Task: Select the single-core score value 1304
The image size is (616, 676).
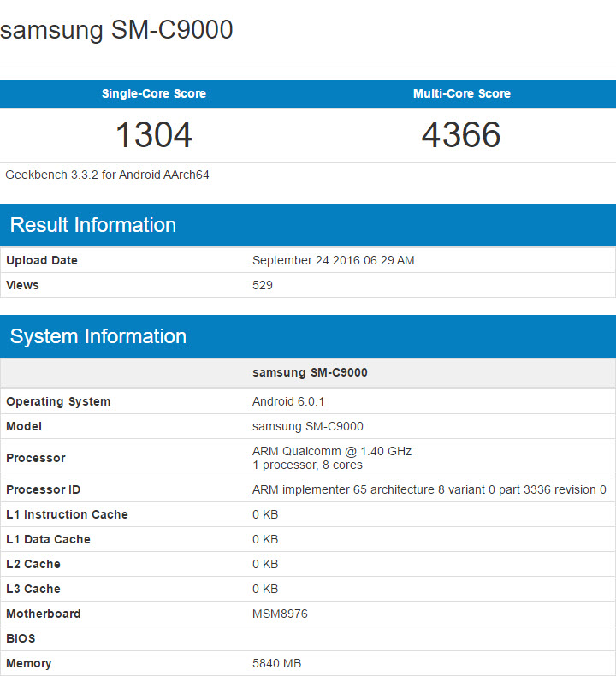Action: pyautogui.click(x=154, y=134)
